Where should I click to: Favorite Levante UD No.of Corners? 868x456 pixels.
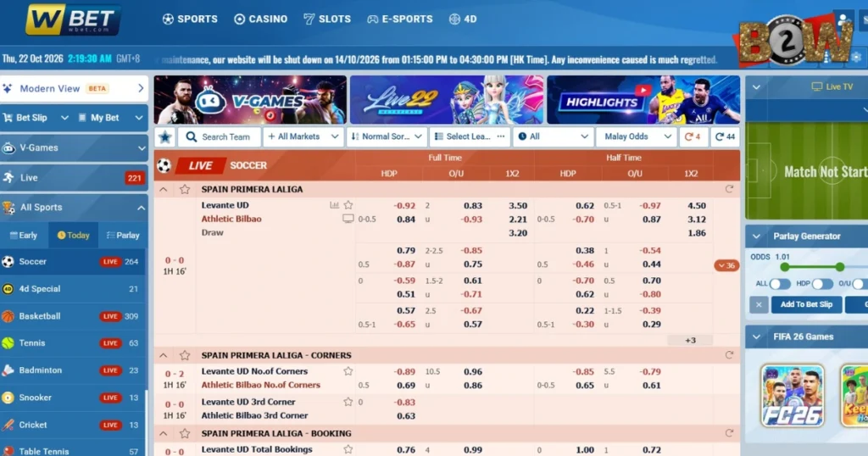(348, 371)
